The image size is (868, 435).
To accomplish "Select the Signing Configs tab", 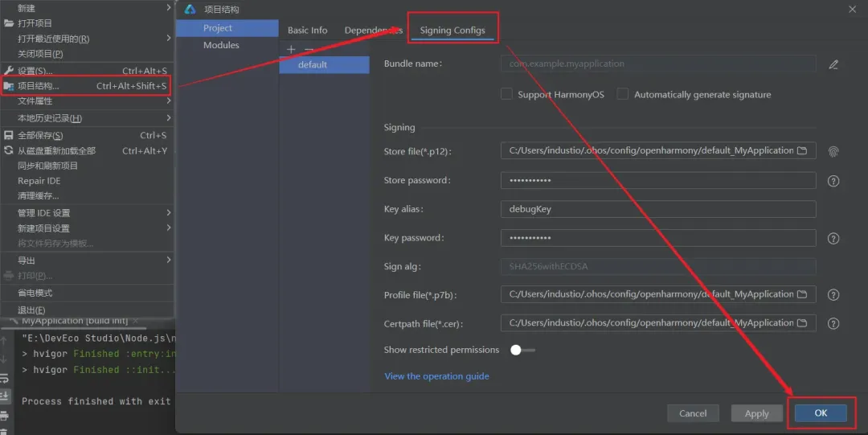I will pyautogui.click(x=452, y=31).
